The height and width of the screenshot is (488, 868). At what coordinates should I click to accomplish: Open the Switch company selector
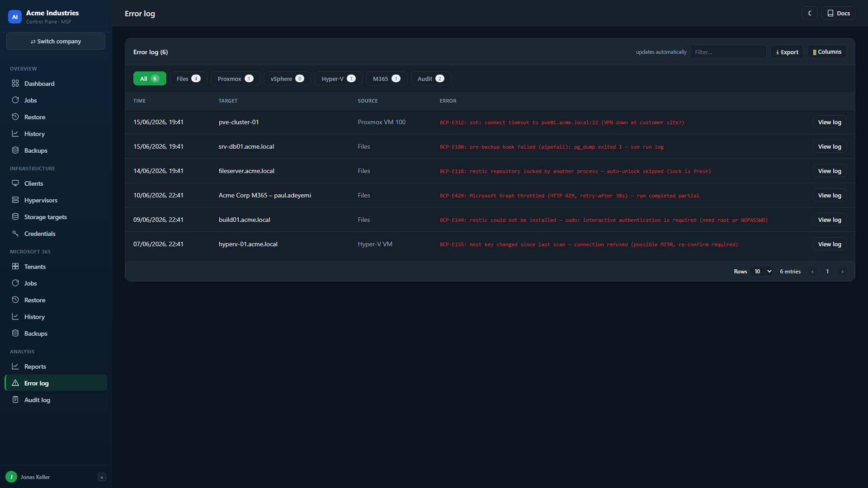(x=56, y=41)
